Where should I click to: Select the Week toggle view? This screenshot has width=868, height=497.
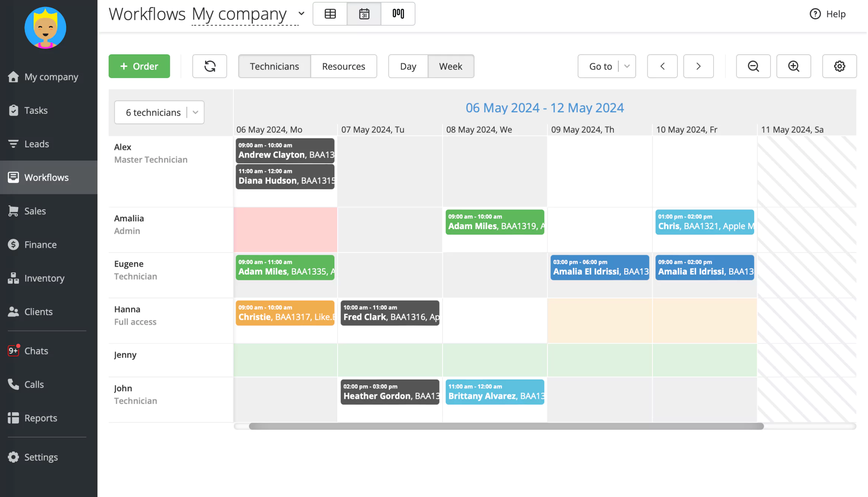pyautogui.click(x=451, y=65)
